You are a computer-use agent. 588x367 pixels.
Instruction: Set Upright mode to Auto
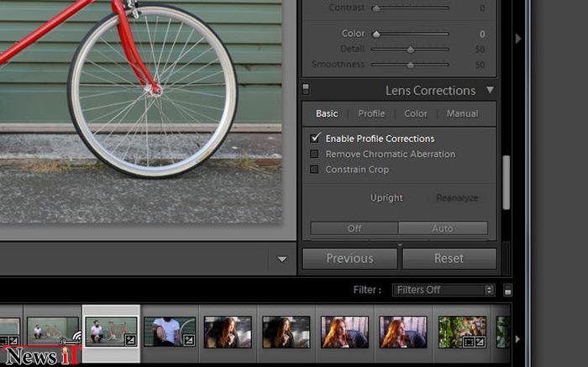point(443,228)
